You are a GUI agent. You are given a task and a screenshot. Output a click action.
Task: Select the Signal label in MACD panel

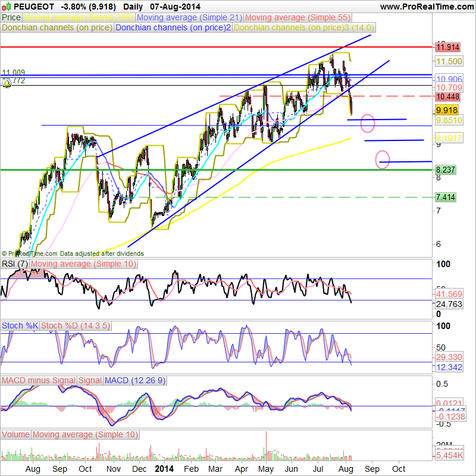coord(90,380)
